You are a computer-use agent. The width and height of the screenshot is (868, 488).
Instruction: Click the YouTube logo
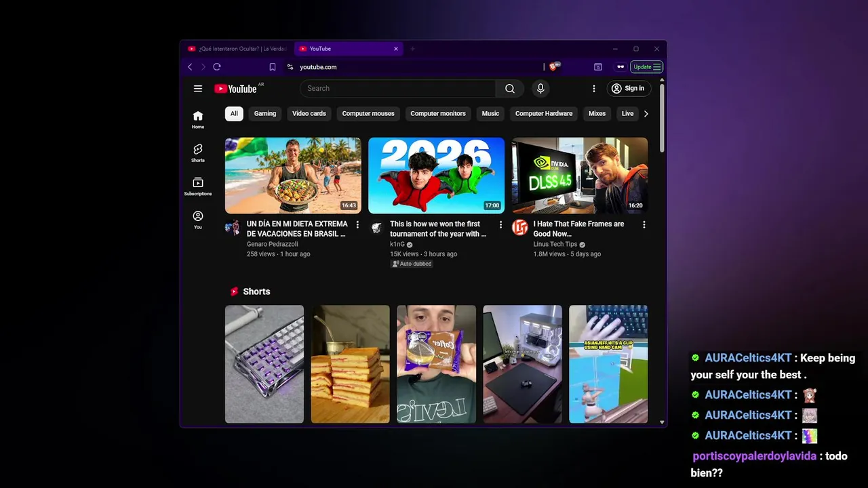(235, 88)
